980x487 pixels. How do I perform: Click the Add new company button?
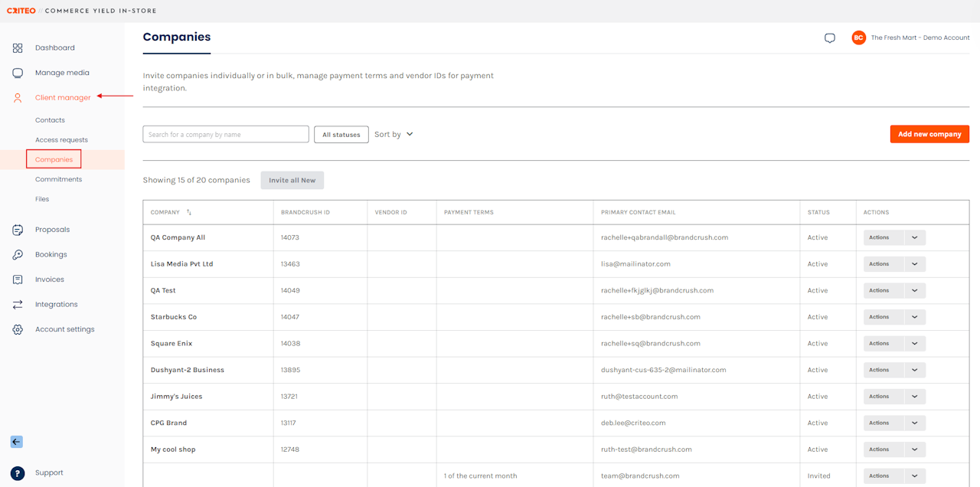pyautogui.click(x=929, y=134)
